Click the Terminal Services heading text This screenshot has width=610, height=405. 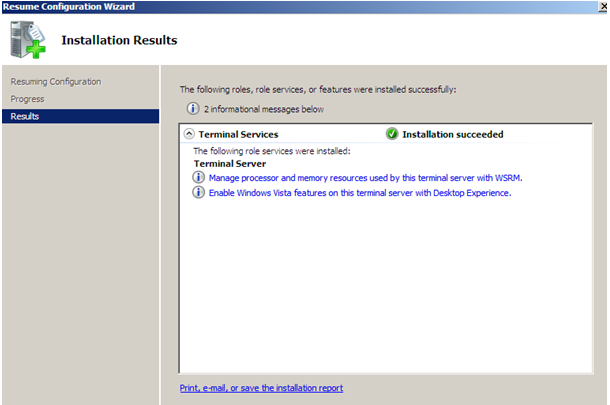(238, 134)
